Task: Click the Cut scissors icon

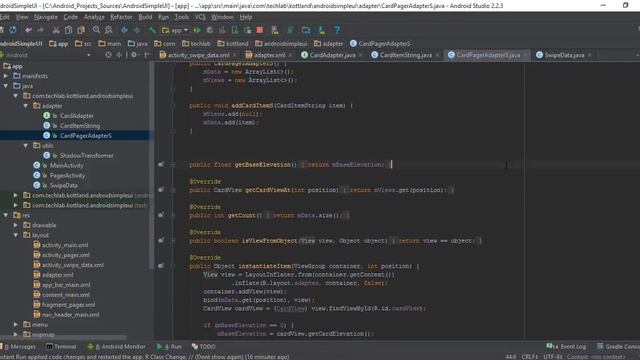Action: 56,30
